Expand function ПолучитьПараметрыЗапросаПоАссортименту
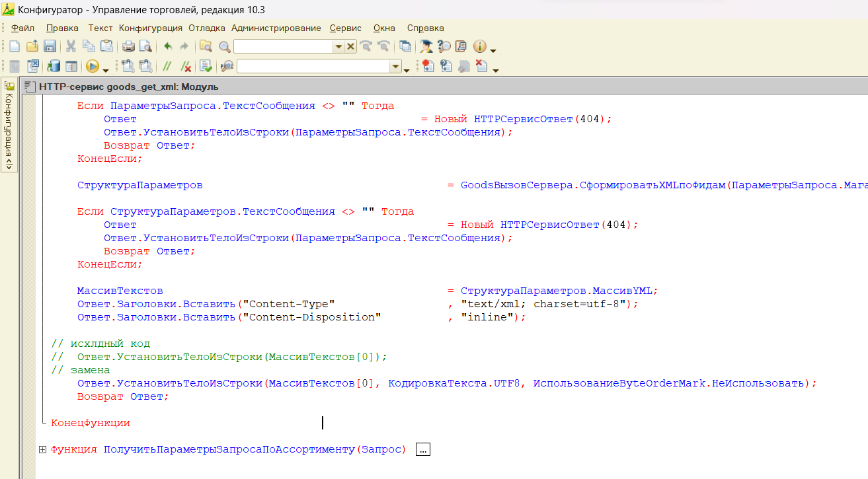The width and height of the screenshot is (868, 479). [42, 449]
